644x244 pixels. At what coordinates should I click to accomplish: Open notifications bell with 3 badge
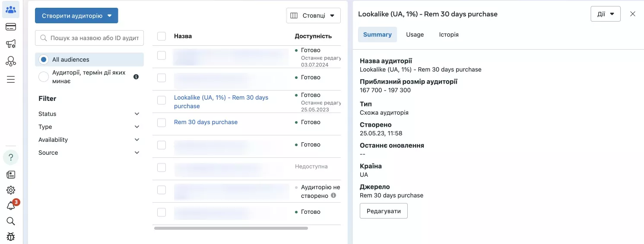tap(12, 206)
